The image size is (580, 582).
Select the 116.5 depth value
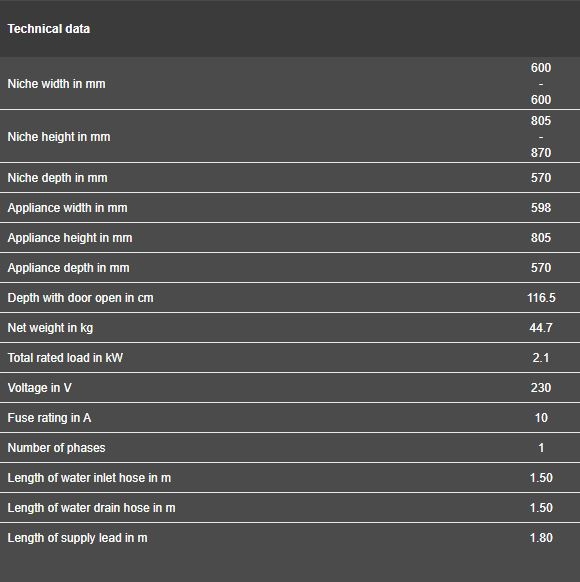(541, 298)
